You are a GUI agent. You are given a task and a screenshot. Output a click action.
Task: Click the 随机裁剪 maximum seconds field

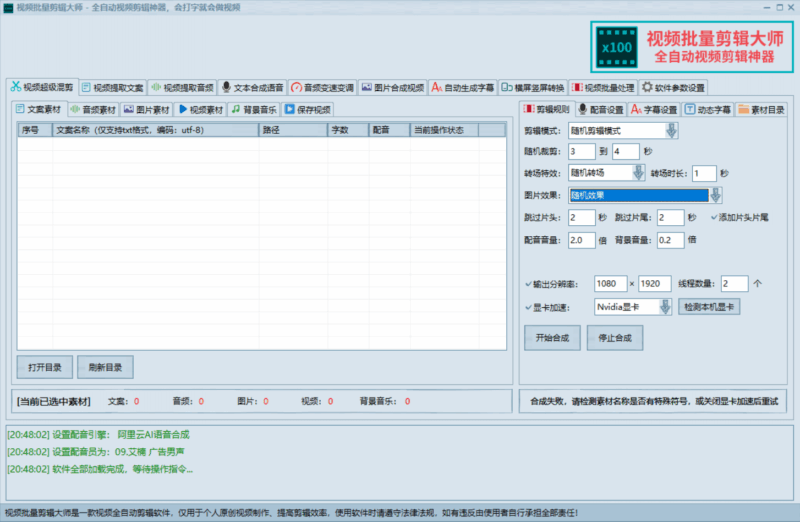click(x=626, y=152)
